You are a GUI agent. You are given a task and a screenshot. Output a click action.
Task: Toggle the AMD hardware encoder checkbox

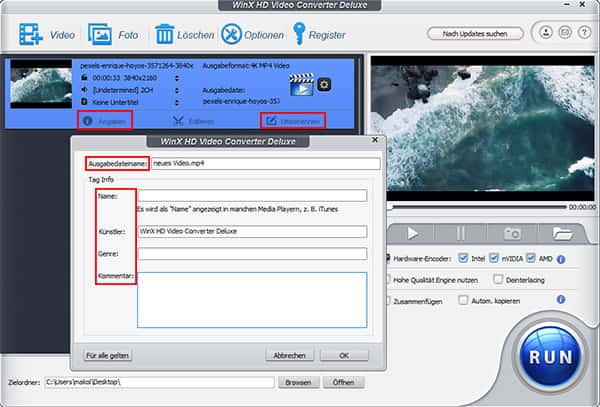(531, 258)
